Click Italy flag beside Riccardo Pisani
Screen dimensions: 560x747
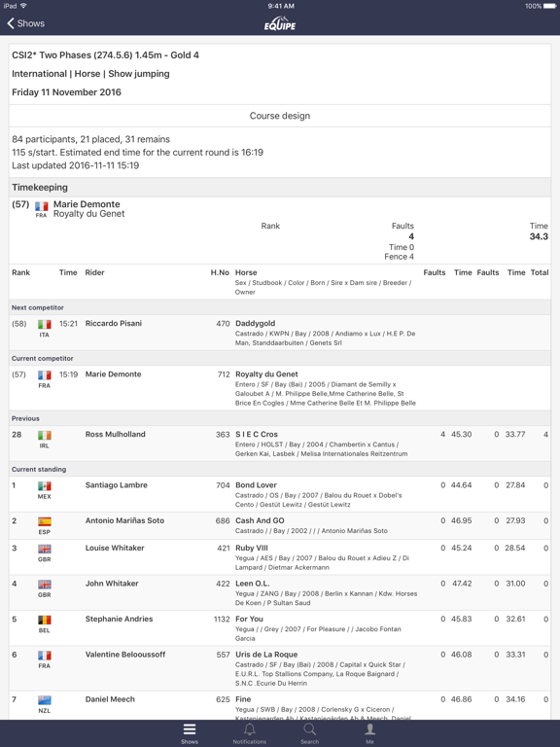[45, 325]
